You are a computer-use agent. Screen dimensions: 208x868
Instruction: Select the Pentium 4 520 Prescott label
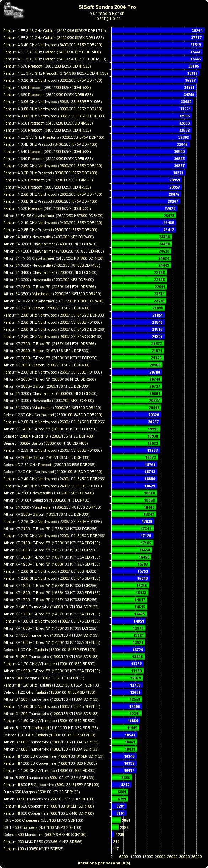pos(47,208)
